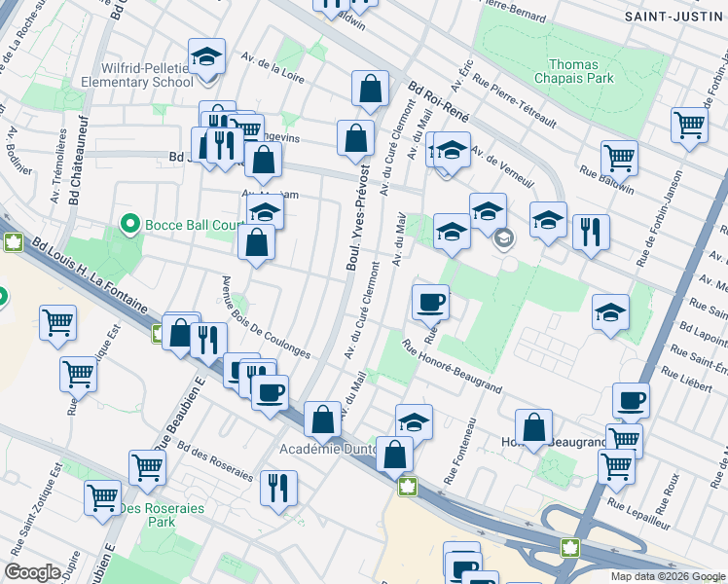
Task: Click the school marker right of Av. de Verneuil
Action: 548,222
